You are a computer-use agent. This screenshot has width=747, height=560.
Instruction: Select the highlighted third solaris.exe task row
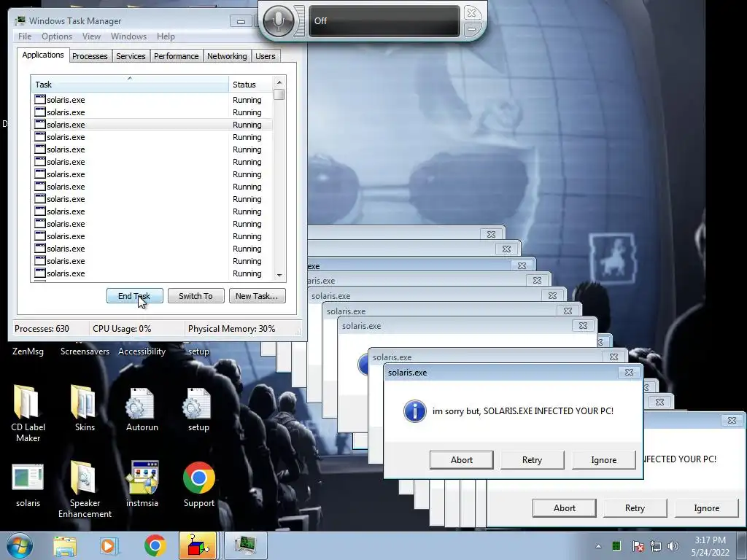click(152, 124)
